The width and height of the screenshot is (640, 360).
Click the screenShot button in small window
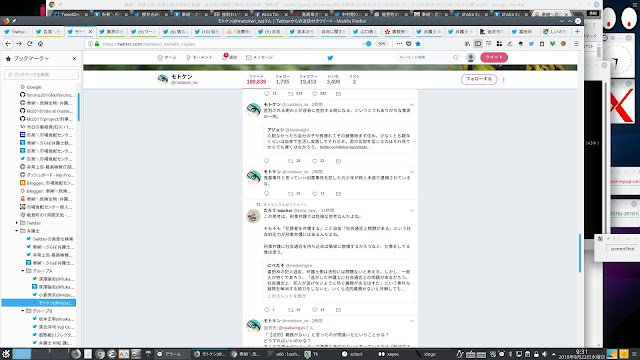pyautogui.click(x=622, y=249)
